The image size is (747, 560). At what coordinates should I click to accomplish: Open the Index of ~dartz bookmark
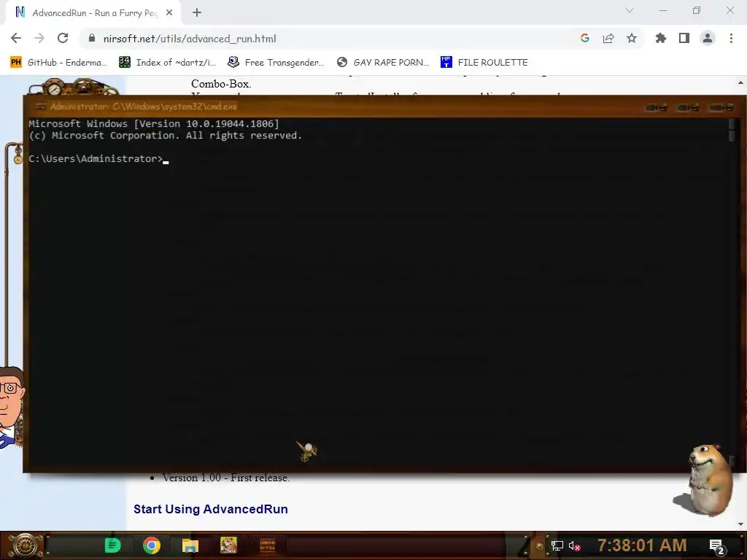(x=168, y=63)
